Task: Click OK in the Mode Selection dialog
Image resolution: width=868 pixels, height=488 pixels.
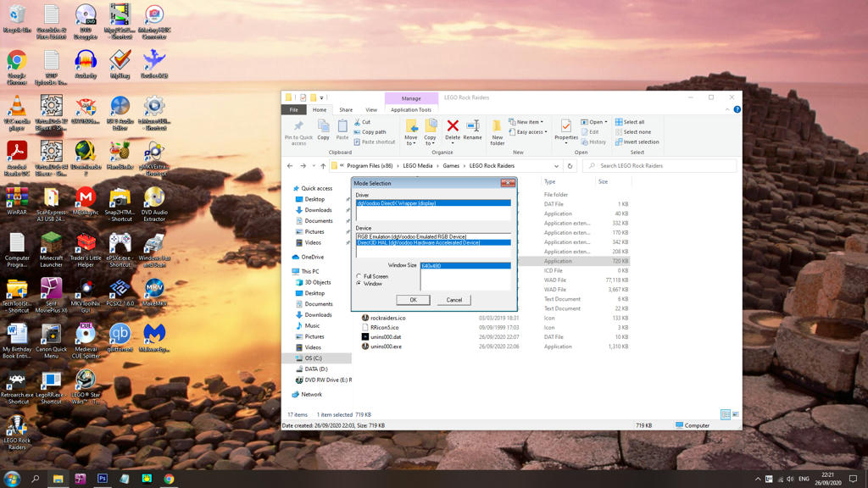Action: pyautogui.click(x=413, y=300)
